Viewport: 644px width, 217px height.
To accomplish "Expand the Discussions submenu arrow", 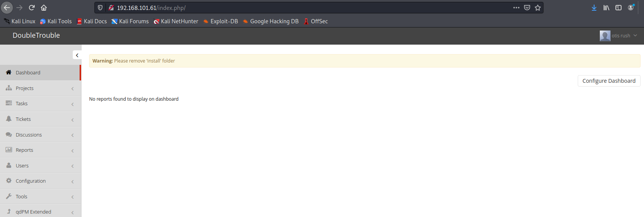I will pos(72,135).
